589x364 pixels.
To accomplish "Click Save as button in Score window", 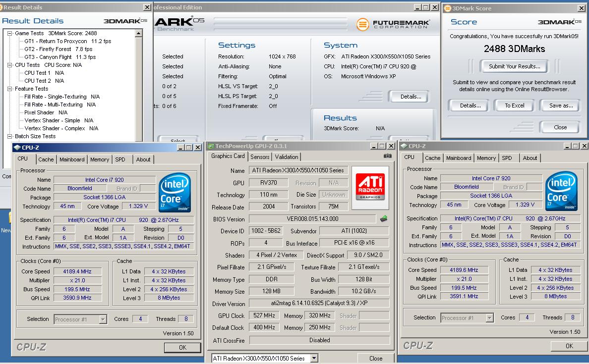I will pos(561,106).
